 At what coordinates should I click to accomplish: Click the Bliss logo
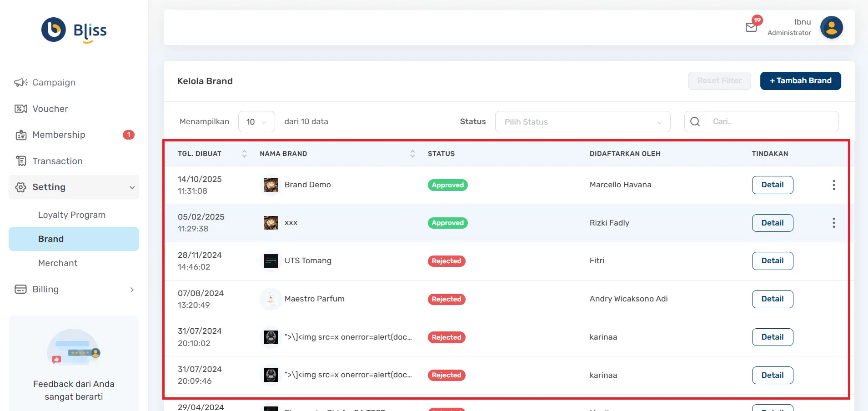(74, 30)
